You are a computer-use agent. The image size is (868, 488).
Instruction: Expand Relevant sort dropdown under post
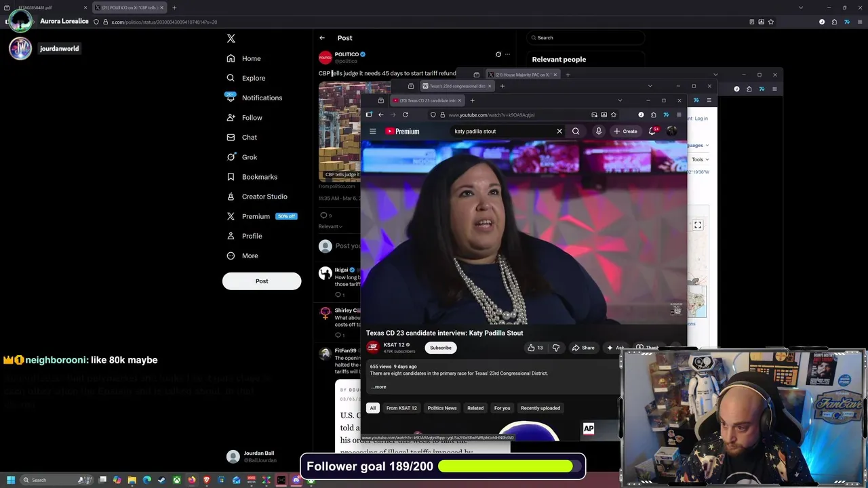pyautogui.click(x=330, y=226)
